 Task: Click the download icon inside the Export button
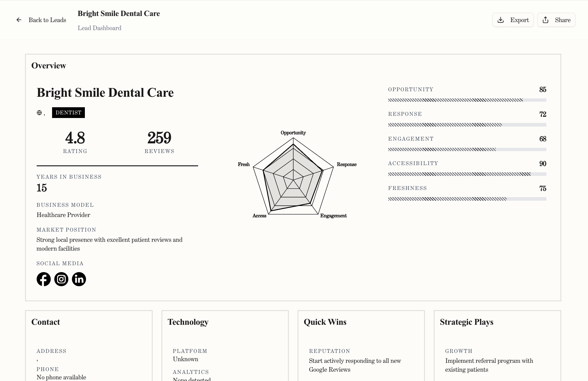(x=501, y=20)
